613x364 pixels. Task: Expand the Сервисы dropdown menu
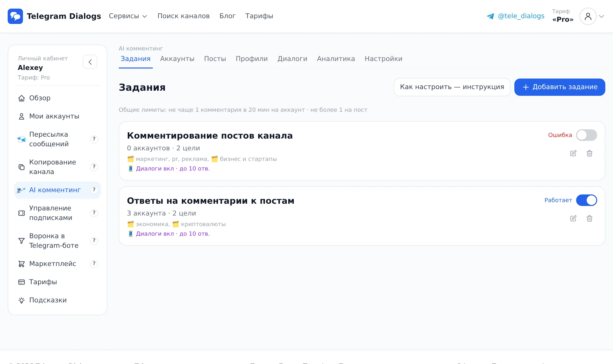pos(128,16)
